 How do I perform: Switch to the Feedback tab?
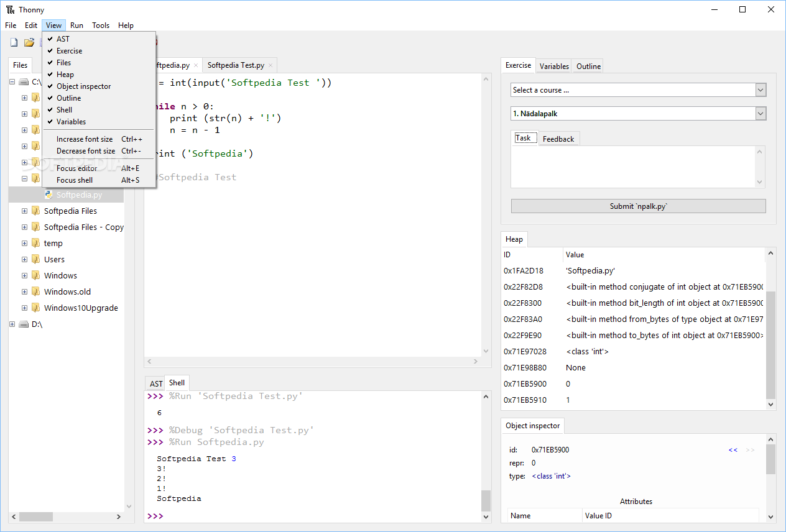tap(558, 139)
